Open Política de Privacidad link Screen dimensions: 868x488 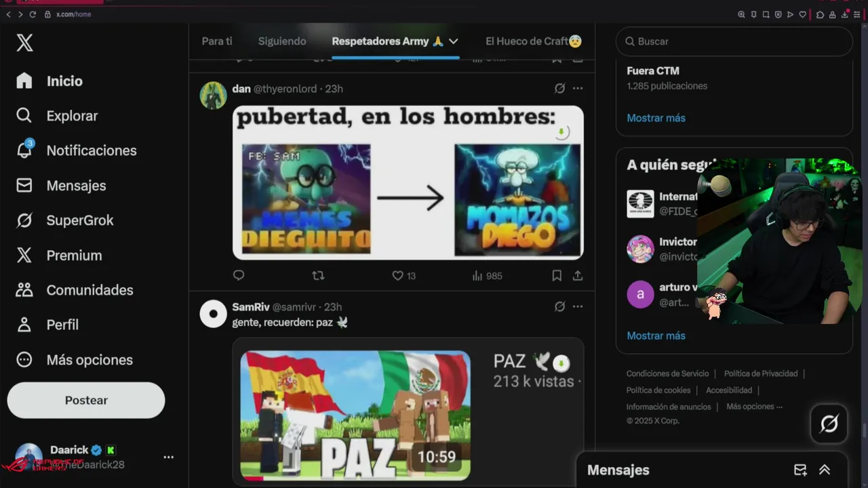click(761, 373)
